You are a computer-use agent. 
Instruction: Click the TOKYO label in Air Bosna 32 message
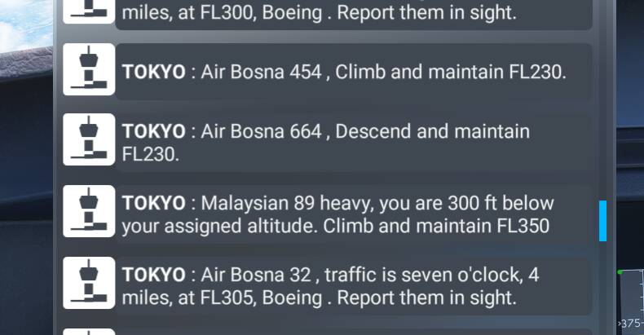tap(153, 275)
